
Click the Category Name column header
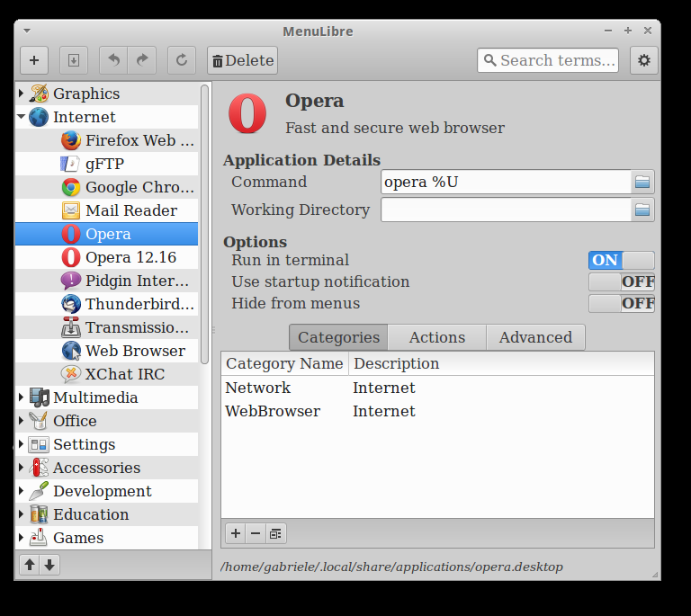(x=284, y=363)
